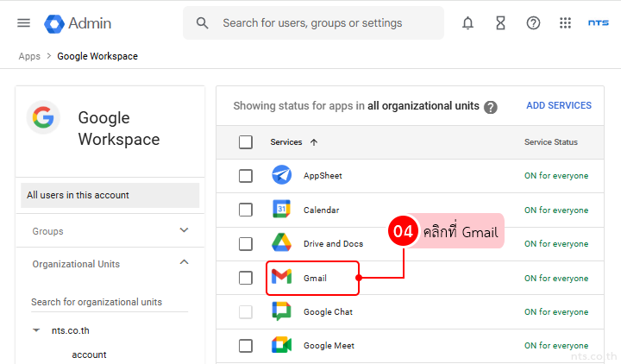The width and height of the screenshot is (621, 364).
Task: Focus the search users, groups or settings field
Action: (x=313, y=23)
